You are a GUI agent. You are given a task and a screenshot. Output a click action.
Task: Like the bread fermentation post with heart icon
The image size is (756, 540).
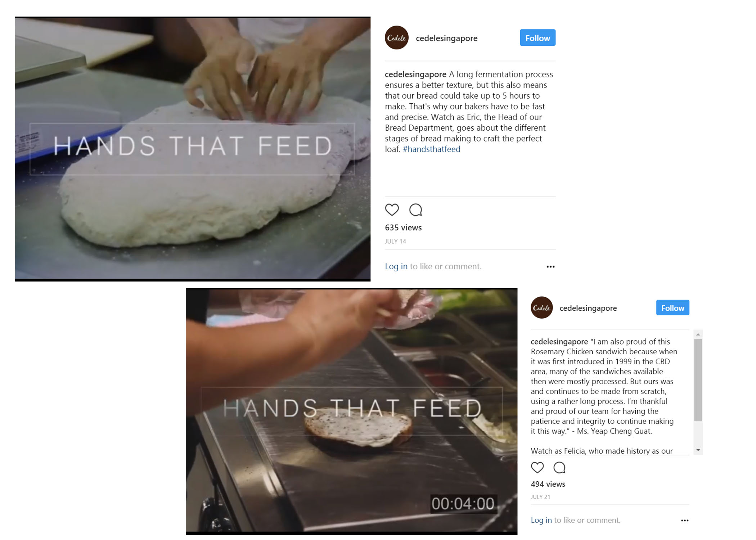click(x=392, y=210)
